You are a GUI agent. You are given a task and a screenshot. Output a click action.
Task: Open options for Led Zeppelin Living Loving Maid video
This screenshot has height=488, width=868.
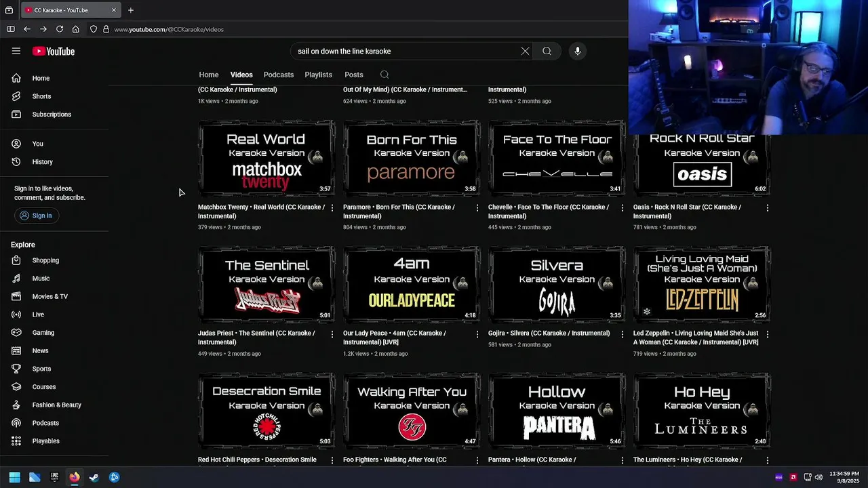[x=767, y=334]
